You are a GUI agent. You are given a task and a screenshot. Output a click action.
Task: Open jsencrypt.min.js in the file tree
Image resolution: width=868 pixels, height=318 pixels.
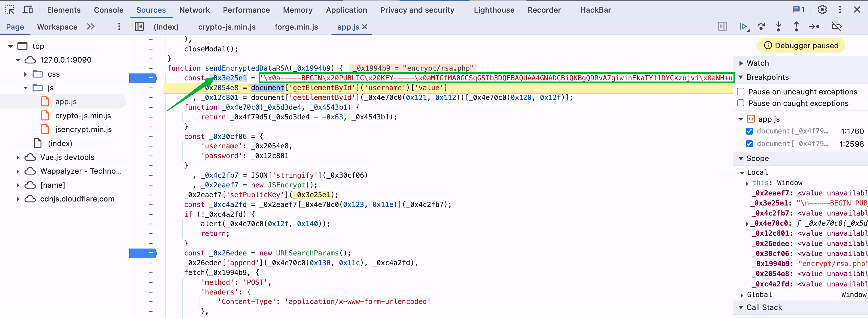(x=83, y=129)
